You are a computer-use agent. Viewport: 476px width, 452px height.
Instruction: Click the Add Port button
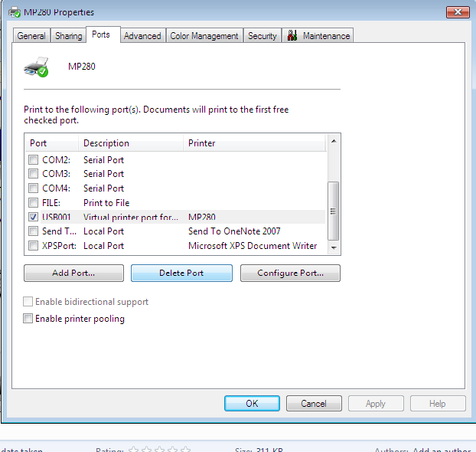point(73,273)
